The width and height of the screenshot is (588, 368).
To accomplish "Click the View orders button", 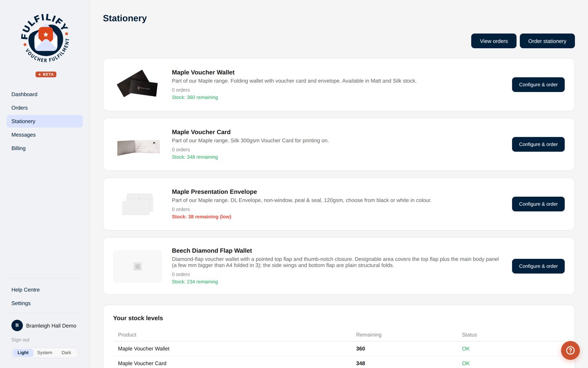I will pyautogui.click(x=494, y=41).
